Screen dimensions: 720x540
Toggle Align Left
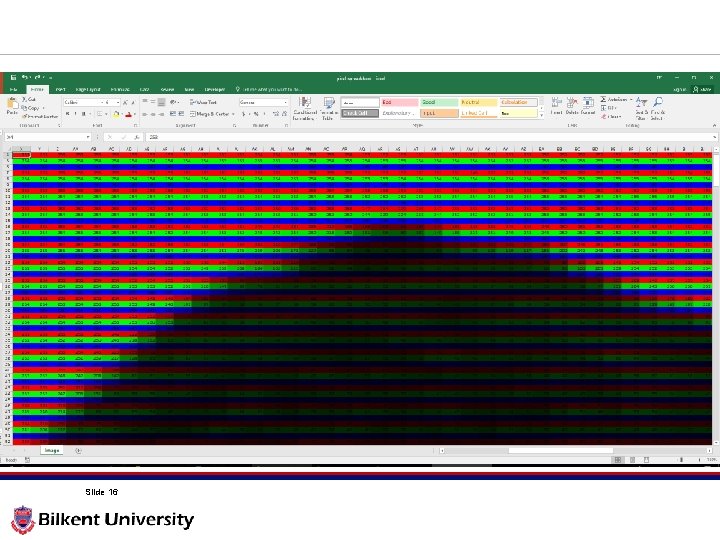pos(145,114)
